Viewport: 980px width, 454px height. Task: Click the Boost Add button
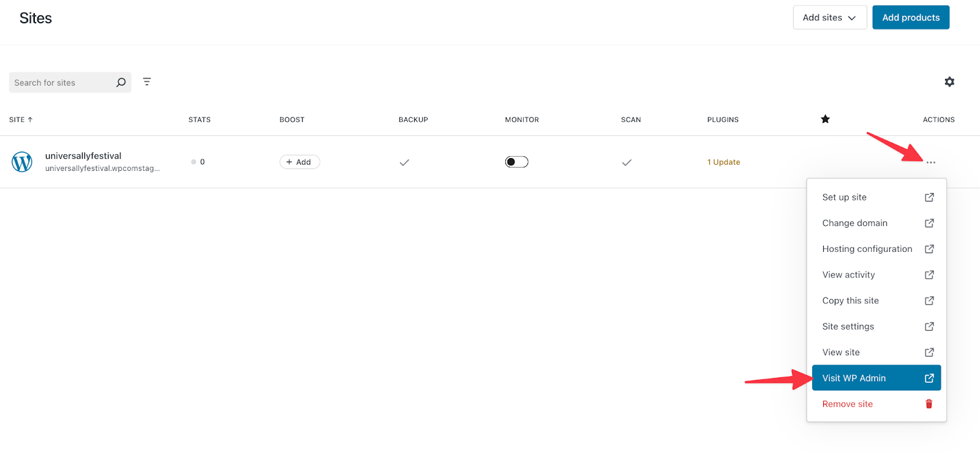(x=300, y=162)
